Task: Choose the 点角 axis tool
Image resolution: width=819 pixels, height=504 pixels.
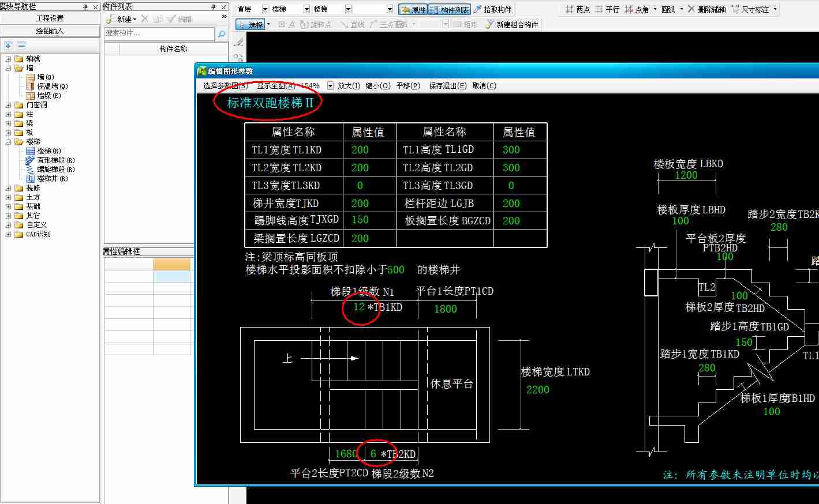Action: pyautogui.click(x=637, y=10)
